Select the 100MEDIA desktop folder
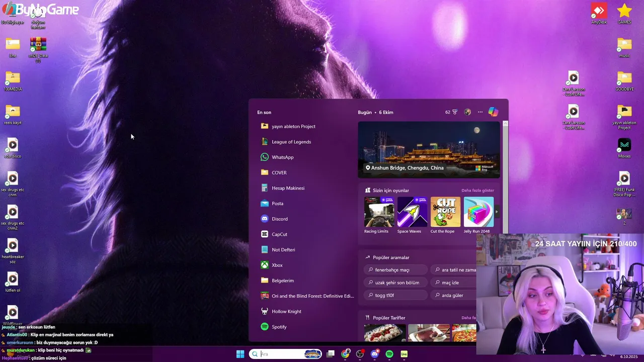This screenshot has width=644, height=362. pyautogui.click(x=13, y=81)
